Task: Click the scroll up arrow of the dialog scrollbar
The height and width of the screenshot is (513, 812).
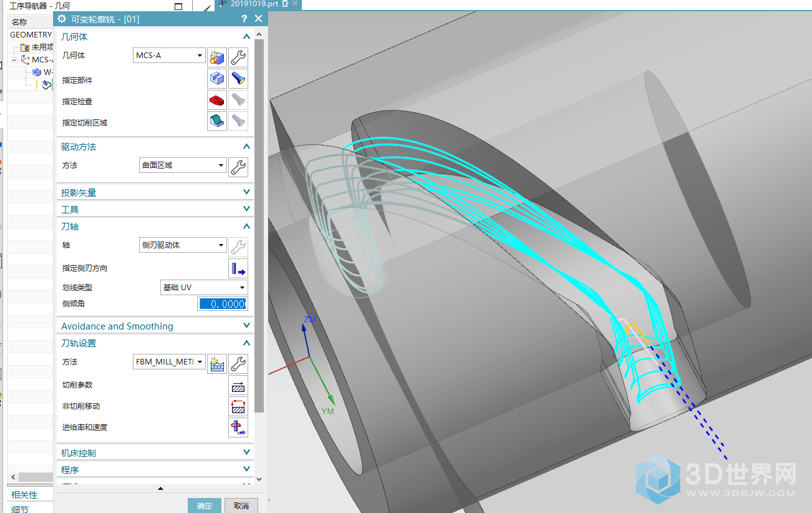Action: pos(259,33)
